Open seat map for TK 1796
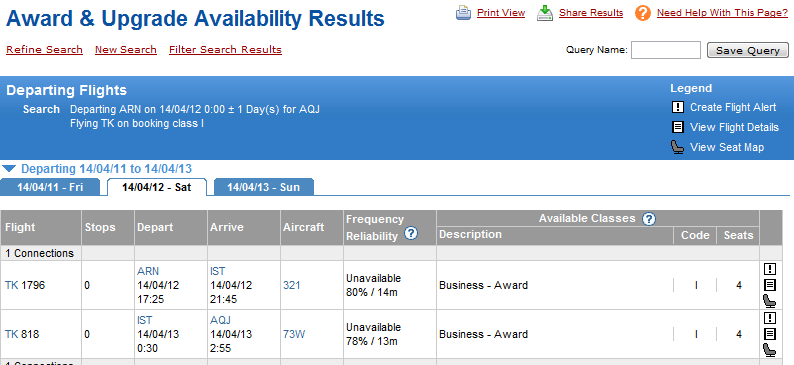 [x=770, y=301]
